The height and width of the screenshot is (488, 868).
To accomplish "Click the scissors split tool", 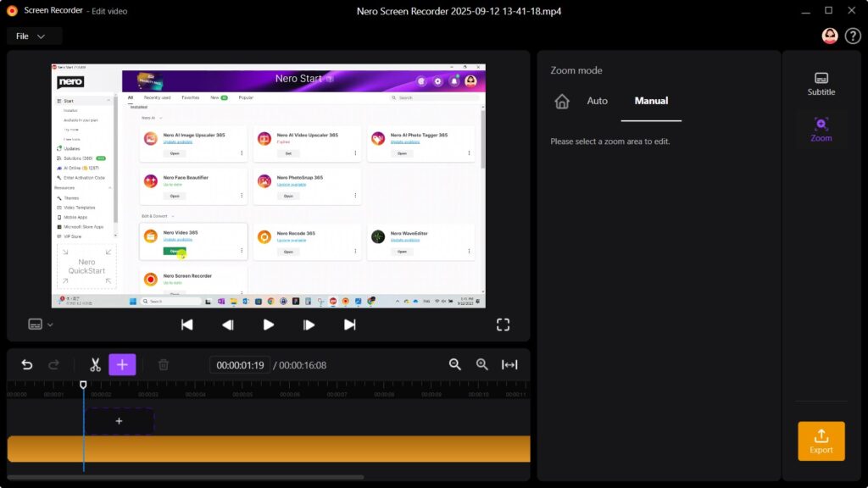I will pos(95,364).
